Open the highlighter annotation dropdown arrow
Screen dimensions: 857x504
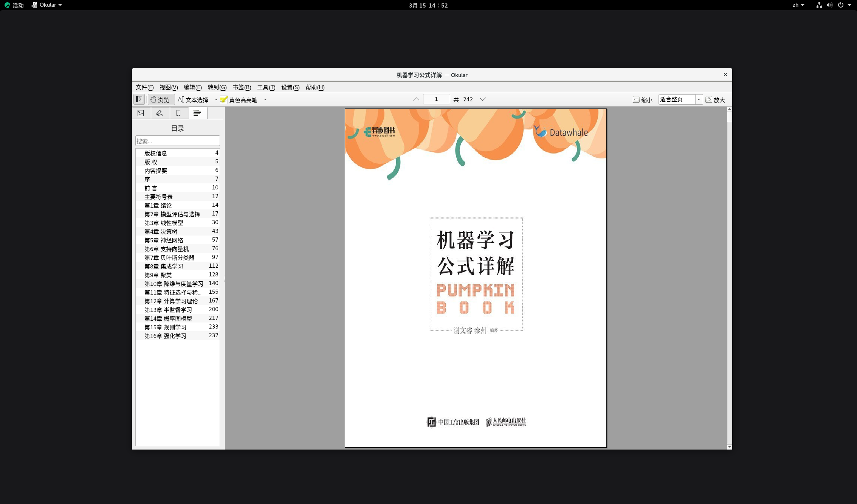tap(265, 99)
